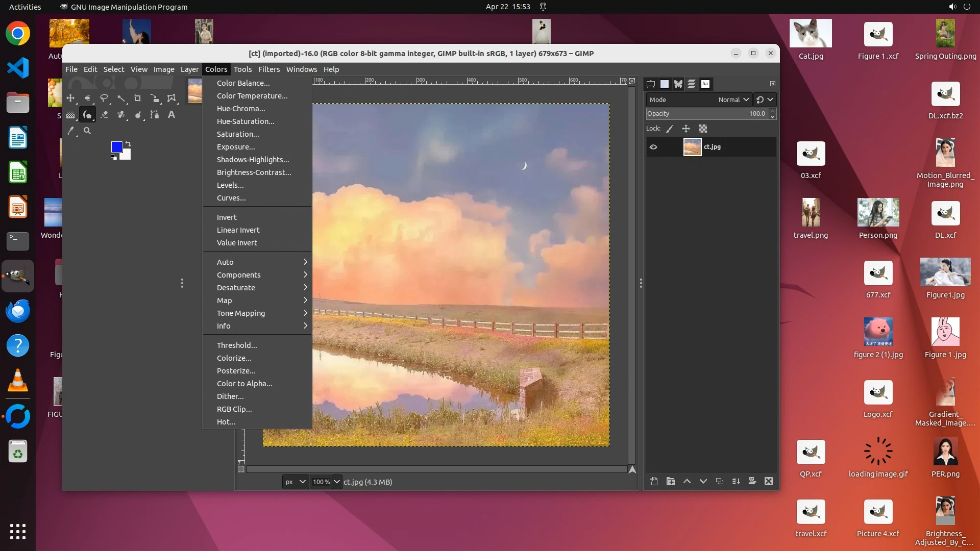Open the layer Mode dropdown
This screenshot has width=980, height=551.
733,100
